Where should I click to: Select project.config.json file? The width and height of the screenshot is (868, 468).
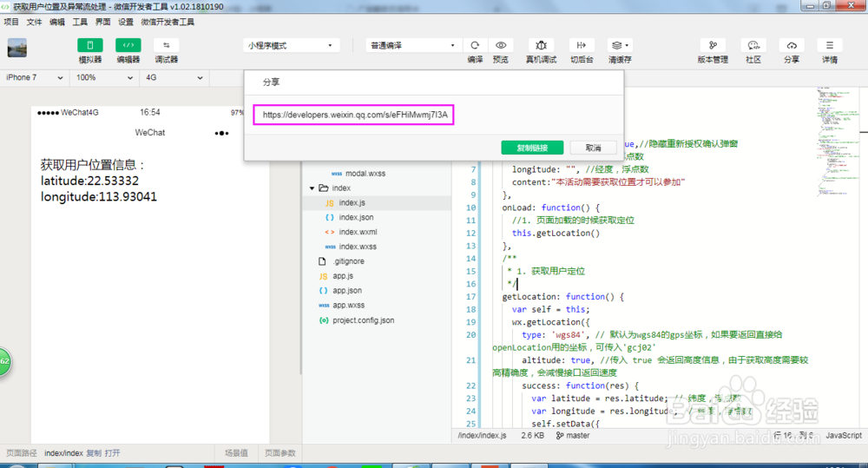point(363,320)
